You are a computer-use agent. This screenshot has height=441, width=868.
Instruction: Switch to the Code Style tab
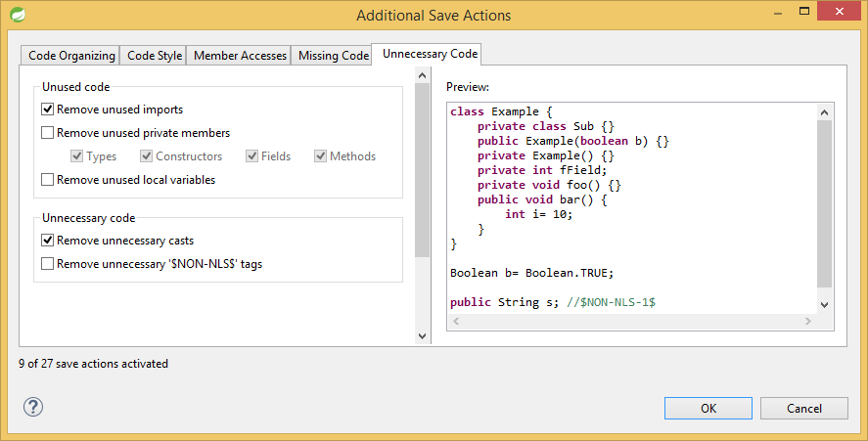click(x=154, y=56)
